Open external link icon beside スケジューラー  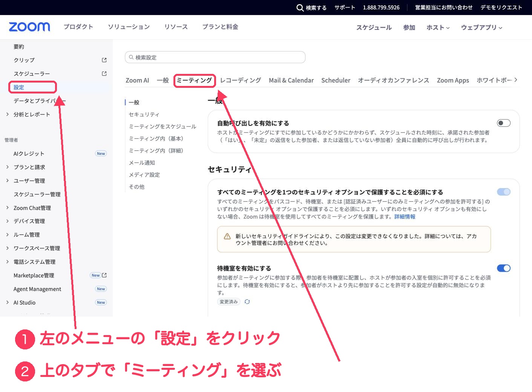pos(104,73)
